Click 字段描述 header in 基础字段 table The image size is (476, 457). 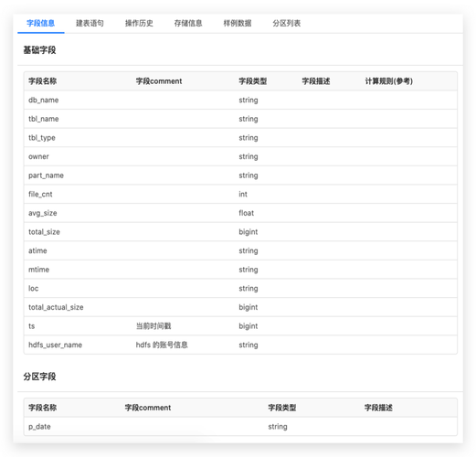click(316, 81)
